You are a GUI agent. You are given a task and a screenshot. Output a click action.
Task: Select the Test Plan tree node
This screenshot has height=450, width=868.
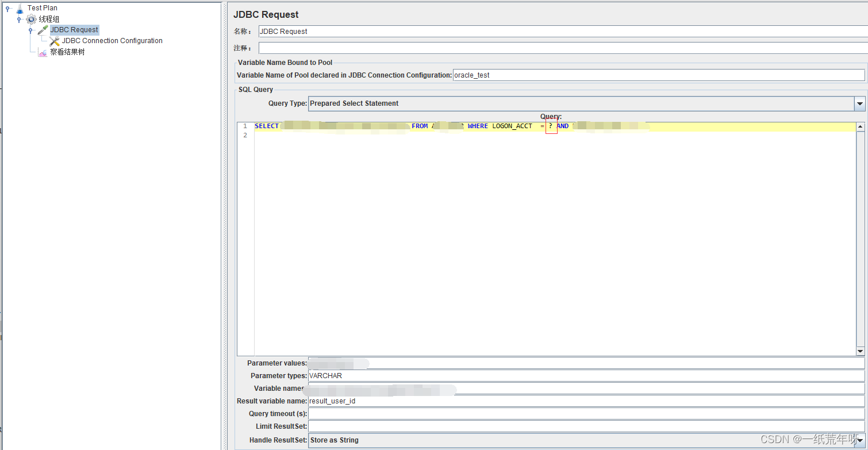[x=43, y=8]
